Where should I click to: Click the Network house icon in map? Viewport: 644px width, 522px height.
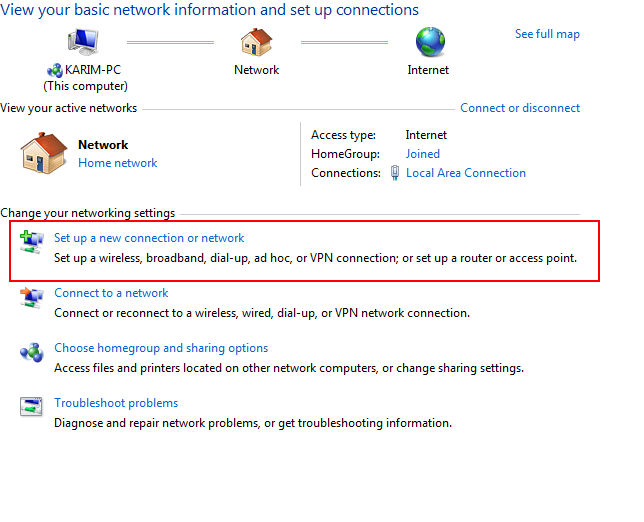[x=256, y=43]
